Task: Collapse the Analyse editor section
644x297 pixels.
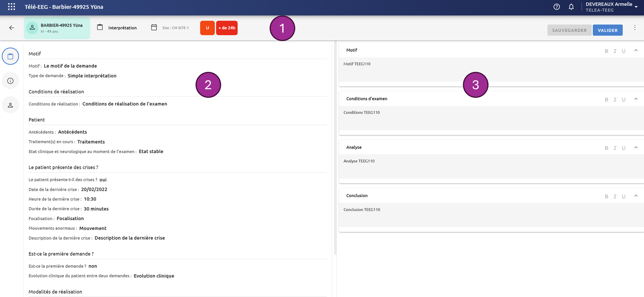Action: coord(636,148)
